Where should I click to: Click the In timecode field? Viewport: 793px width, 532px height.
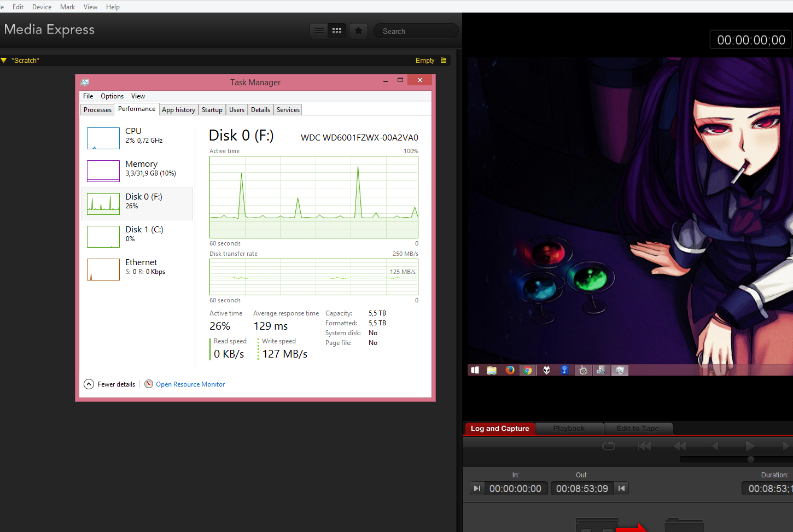tap(515, 488)
